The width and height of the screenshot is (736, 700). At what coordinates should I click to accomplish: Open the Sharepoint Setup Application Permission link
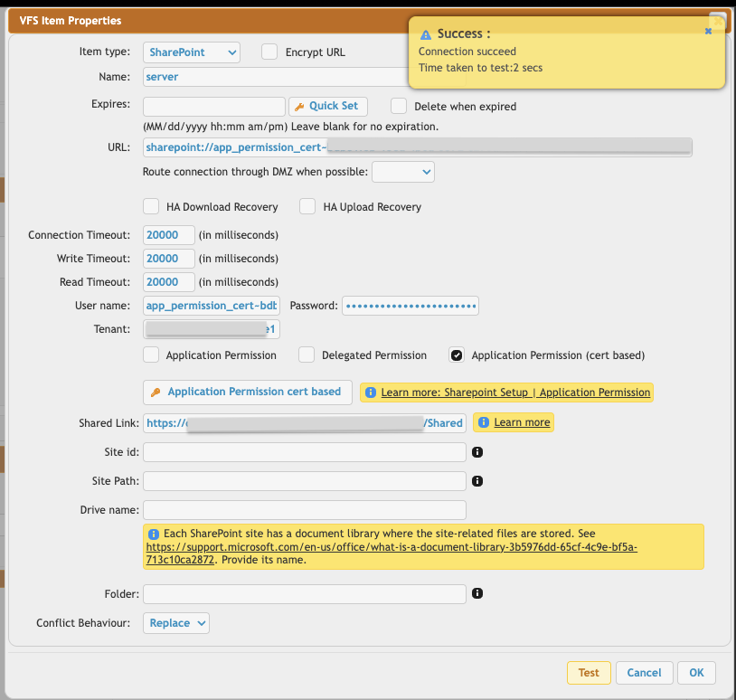pyautogui.click(x=514, y=392)
